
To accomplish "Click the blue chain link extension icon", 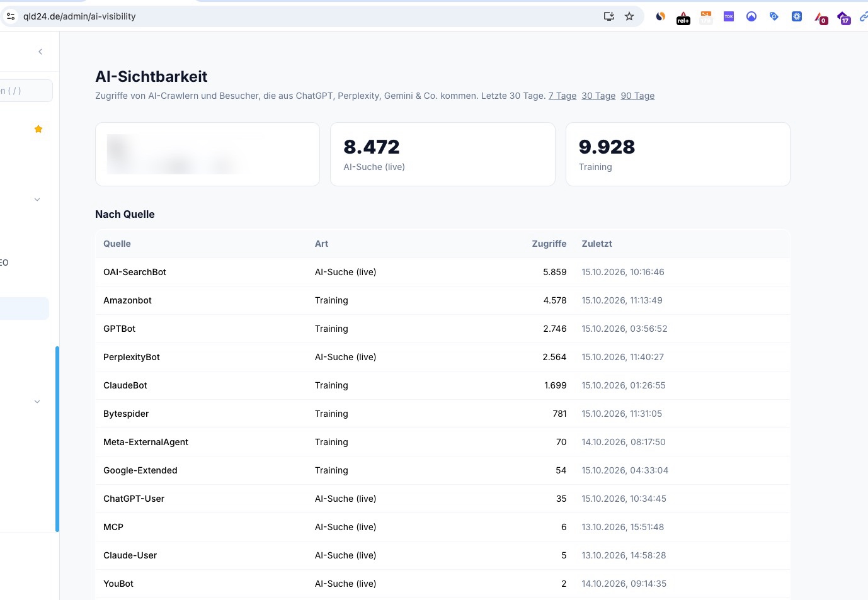I will pyautogui.click(x=864, y=17).
